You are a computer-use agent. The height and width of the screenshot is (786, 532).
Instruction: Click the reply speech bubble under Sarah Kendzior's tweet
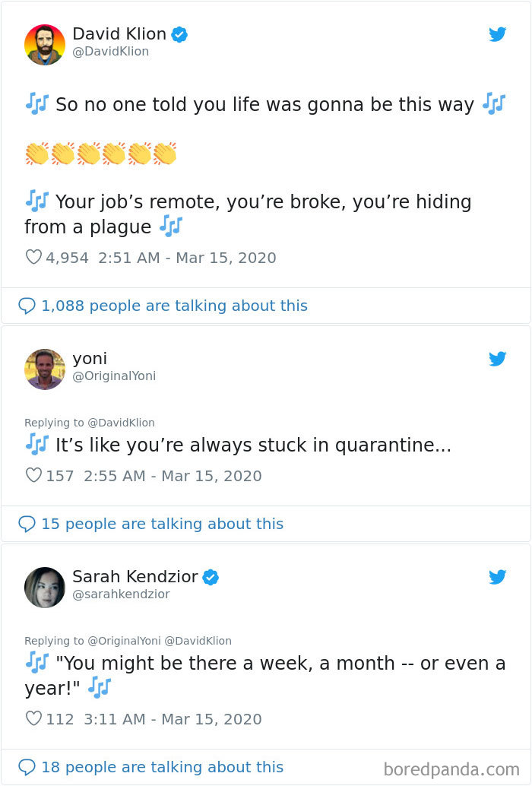28,766
